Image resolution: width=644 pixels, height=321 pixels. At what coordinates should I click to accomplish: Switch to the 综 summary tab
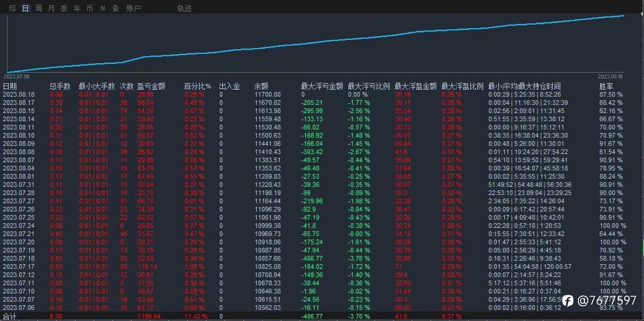click(x=13, y=8)
